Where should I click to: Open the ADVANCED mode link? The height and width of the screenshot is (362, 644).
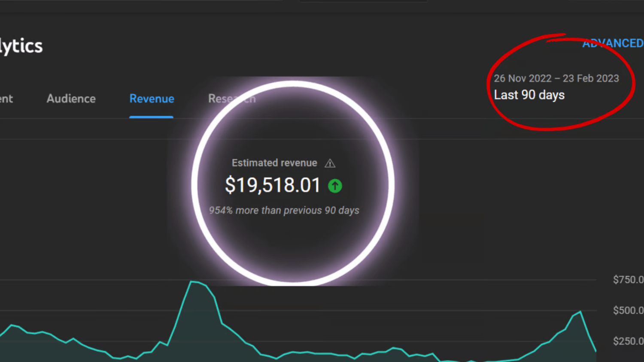coord(612,43)
